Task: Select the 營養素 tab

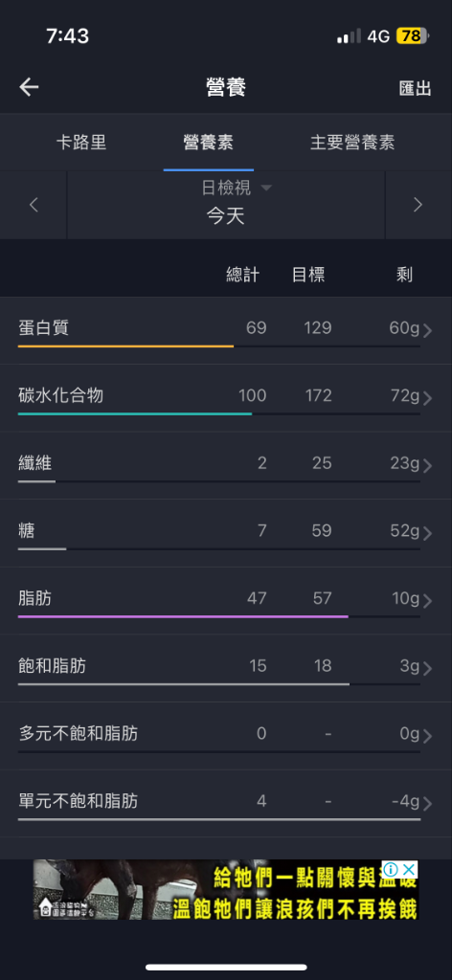Action: coord(208,142)
